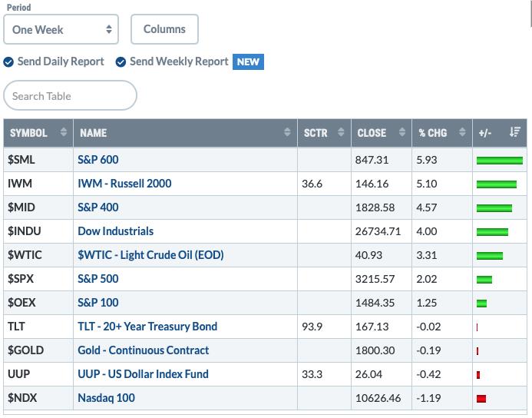Click the percent change value 5.10
The width and height of the screenshot is (532, 418).
[x=427, y=184]
